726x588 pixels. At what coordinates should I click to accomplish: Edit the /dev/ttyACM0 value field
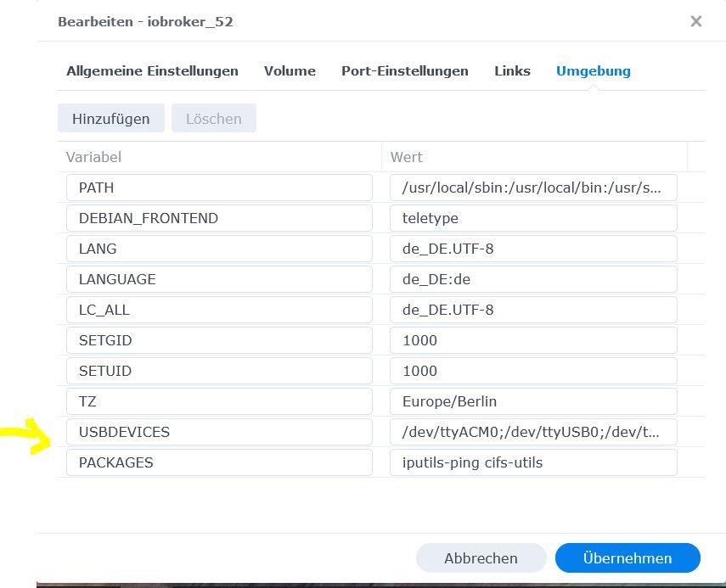[533, 432]
